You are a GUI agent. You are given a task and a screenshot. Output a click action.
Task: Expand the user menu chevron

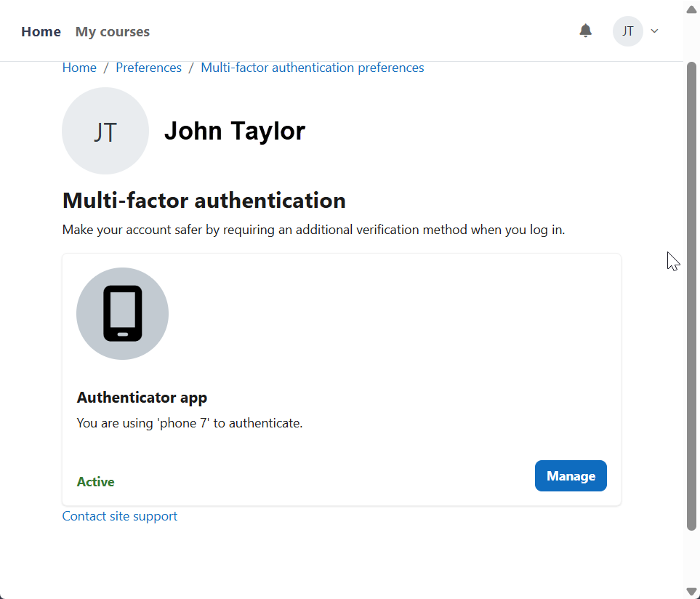(x=654, y=31)
